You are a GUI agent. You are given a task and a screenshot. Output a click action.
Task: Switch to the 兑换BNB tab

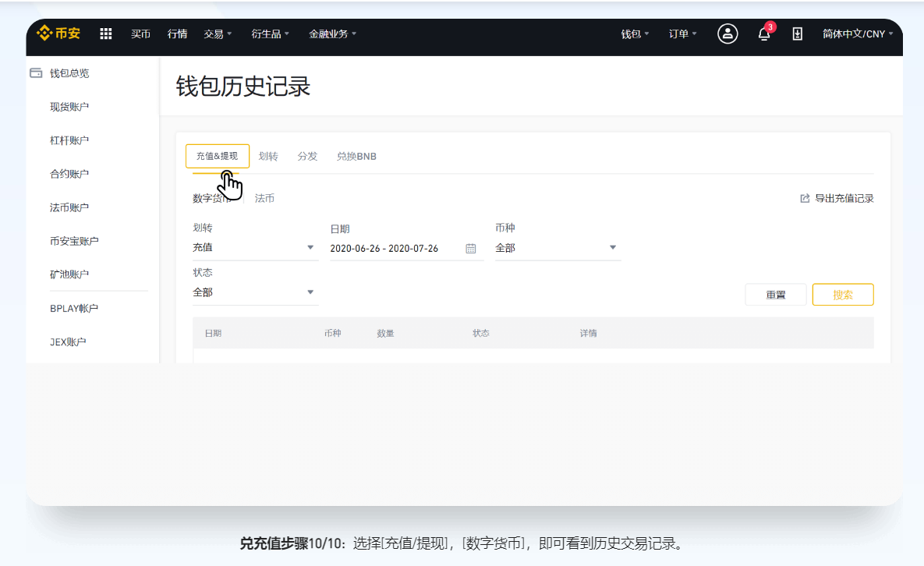[x=356, y=156]
